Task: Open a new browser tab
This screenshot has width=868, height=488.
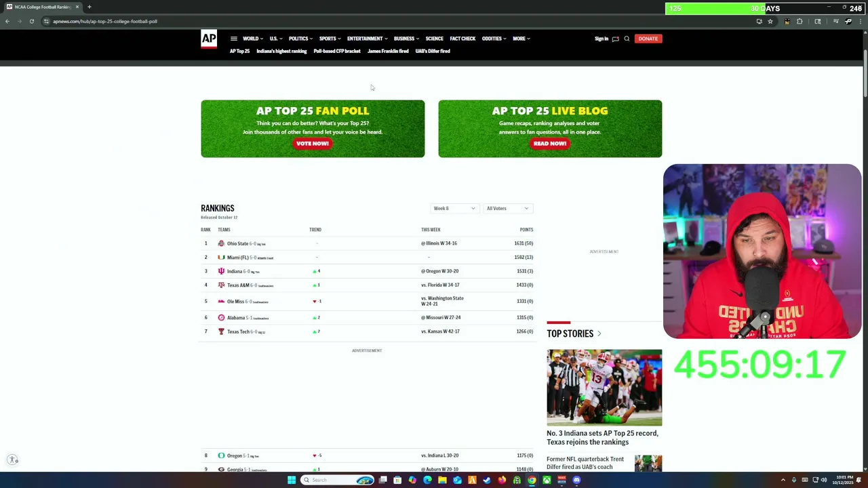Action: click(x=89, y=7)
